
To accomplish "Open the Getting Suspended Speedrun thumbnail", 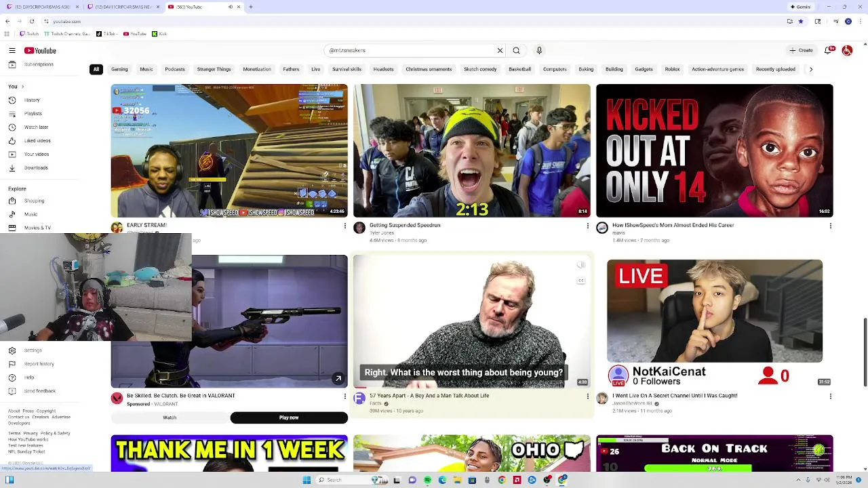I will point(472,150).
